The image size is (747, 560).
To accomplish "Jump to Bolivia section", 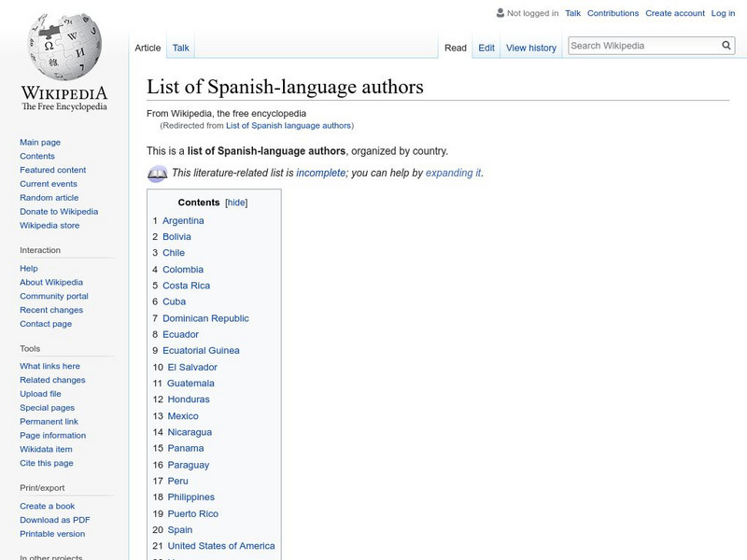I will pyautogui.click(x=176, y=237).
